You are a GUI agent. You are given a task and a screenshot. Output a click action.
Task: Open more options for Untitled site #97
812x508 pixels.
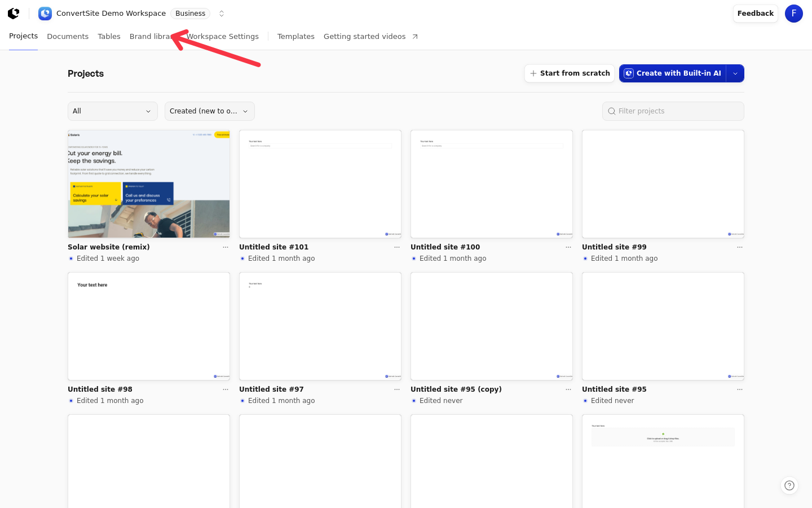397,389
